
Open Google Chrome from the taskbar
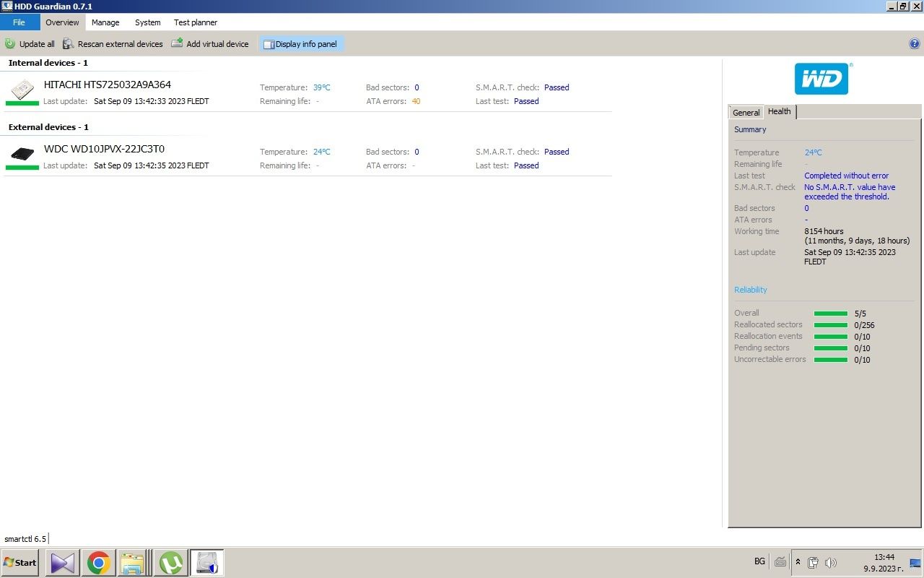click(x=98, y=562)
